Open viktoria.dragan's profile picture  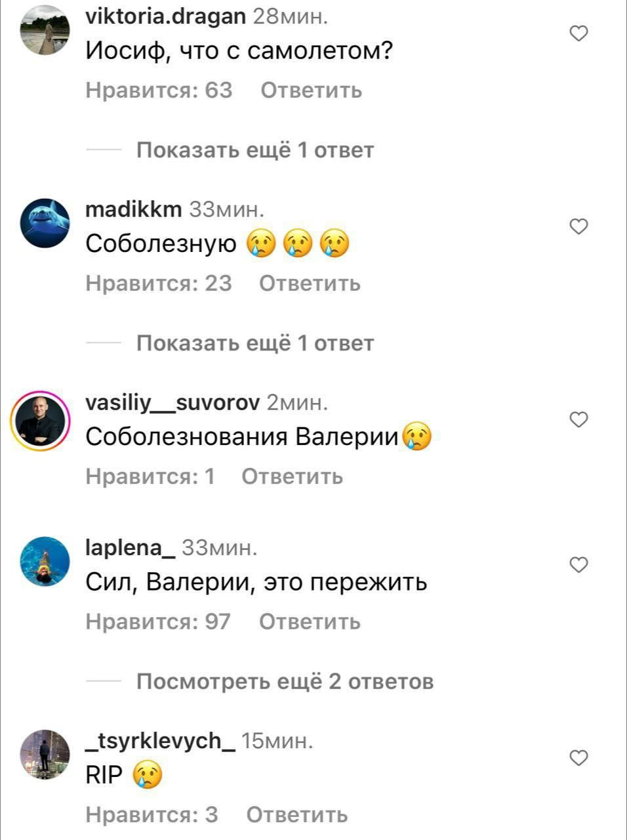click(x=45, y=30)
